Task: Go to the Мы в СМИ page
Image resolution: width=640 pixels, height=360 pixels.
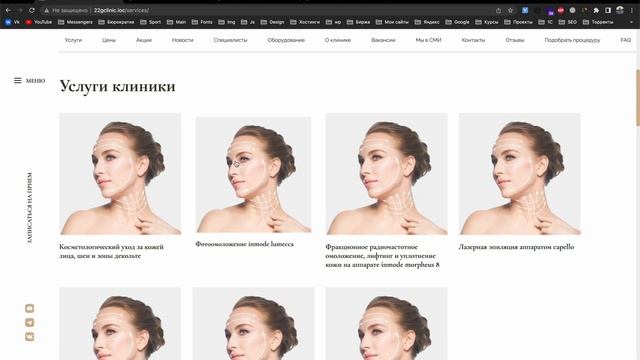Action: [x=428, y=40]
